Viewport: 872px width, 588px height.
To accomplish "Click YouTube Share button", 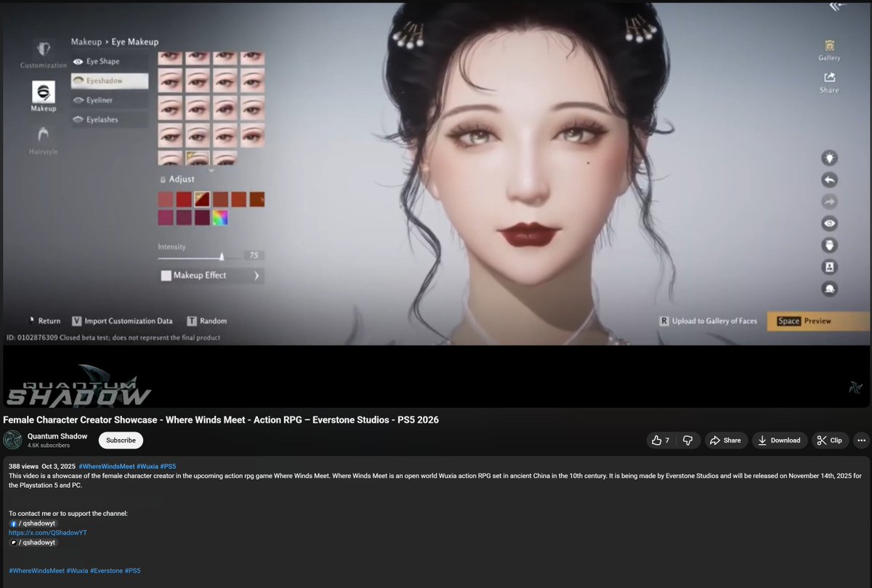I will point(725,440).
